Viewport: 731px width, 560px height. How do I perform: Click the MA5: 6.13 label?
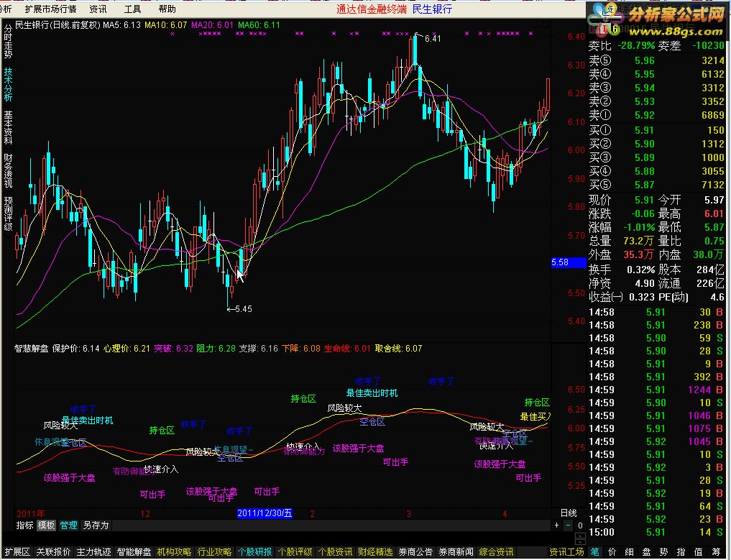point(121,24)
